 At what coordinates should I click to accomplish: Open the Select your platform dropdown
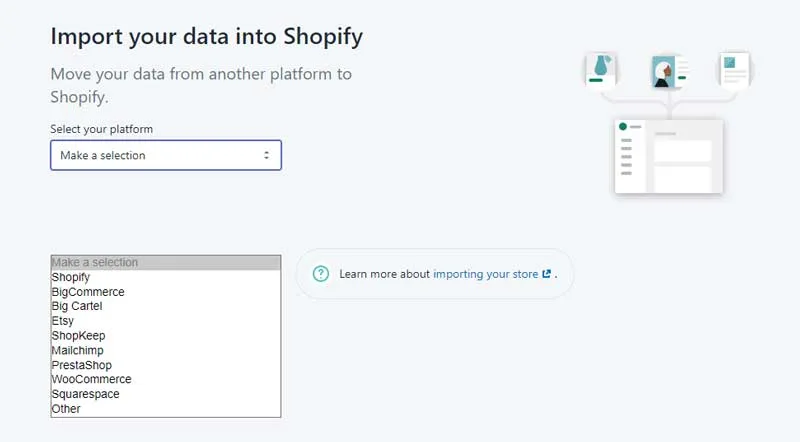coord(166,155)
